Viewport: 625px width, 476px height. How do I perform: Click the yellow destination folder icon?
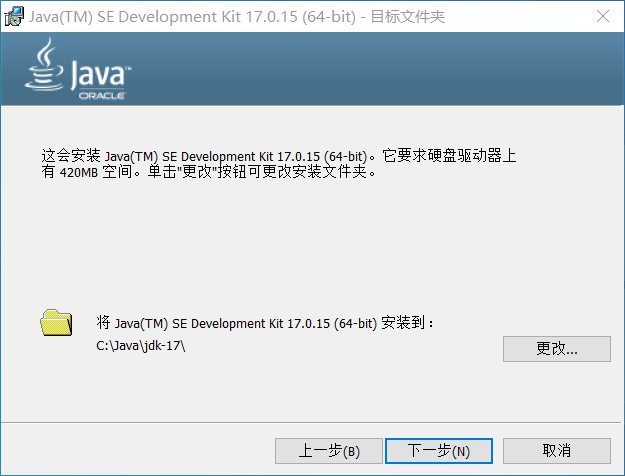[x=56, y=323]
